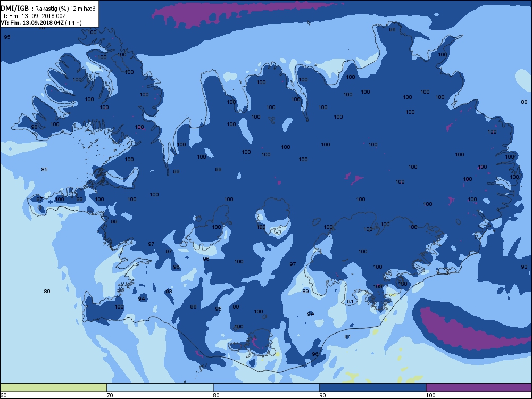
Task: Click the humidity value 92 at the map edge
Action: [x=524, y=267]
